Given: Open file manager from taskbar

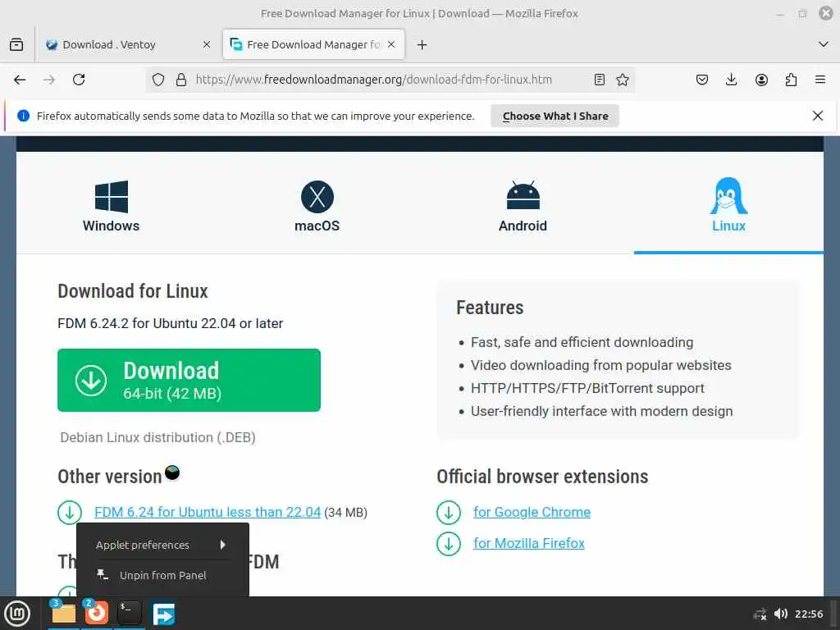Looking at the screenshot, I should tap(63, 614).
